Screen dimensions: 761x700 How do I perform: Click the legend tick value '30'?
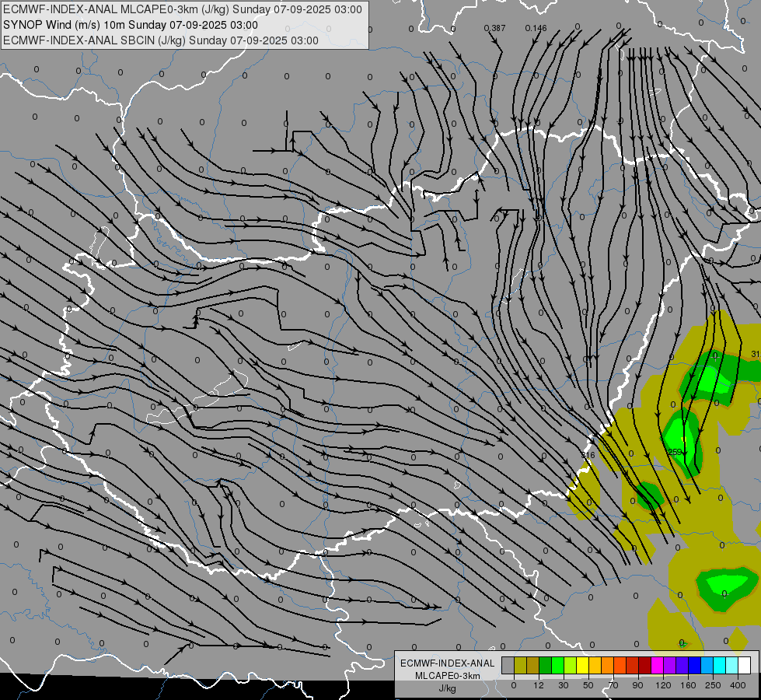click(564, 685)
